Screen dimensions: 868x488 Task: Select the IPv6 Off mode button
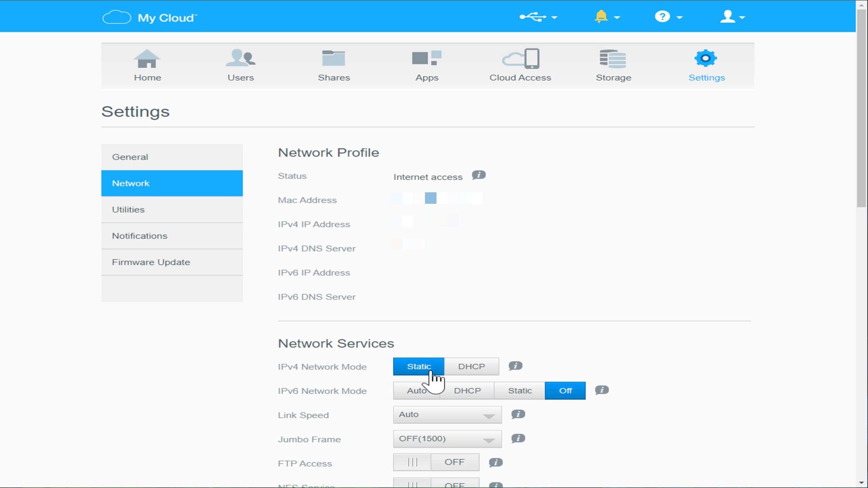pyautogui.click(x=565, y=391)
